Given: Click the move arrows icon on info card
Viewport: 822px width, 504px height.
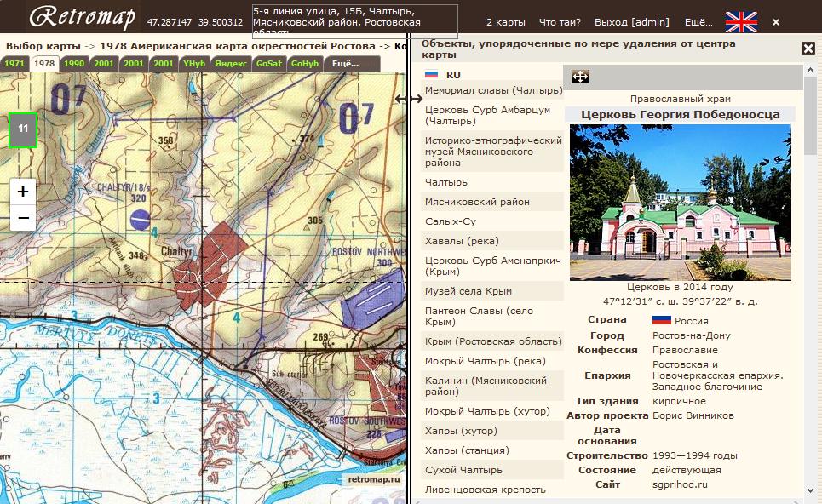Looking at the screenshot, I should 580,77.
